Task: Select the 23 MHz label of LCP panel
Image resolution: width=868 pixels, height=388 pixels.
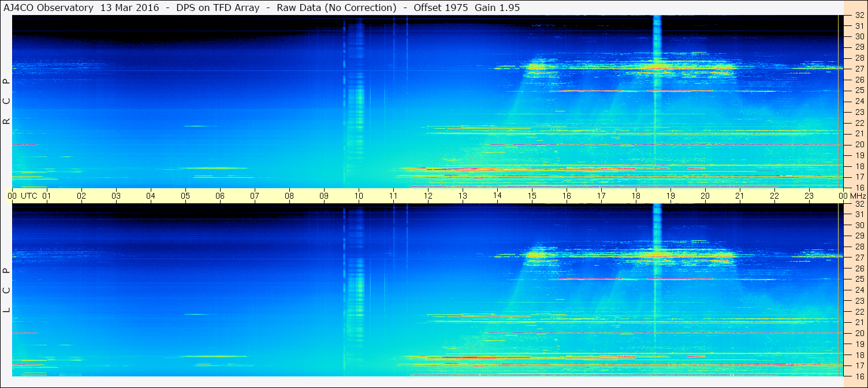Action: [x=859, y=301]
